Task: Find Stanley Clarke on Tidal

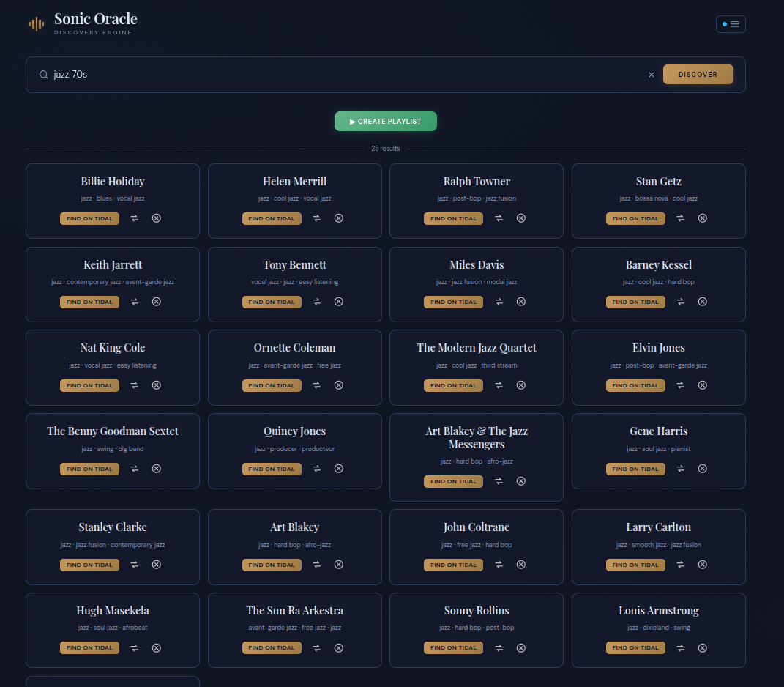Action: coord(89,565)
